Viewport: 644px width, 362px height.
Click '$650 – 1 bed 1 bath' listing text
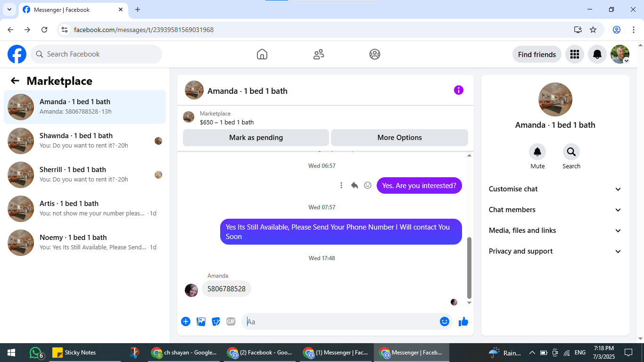tap(227, 122)
